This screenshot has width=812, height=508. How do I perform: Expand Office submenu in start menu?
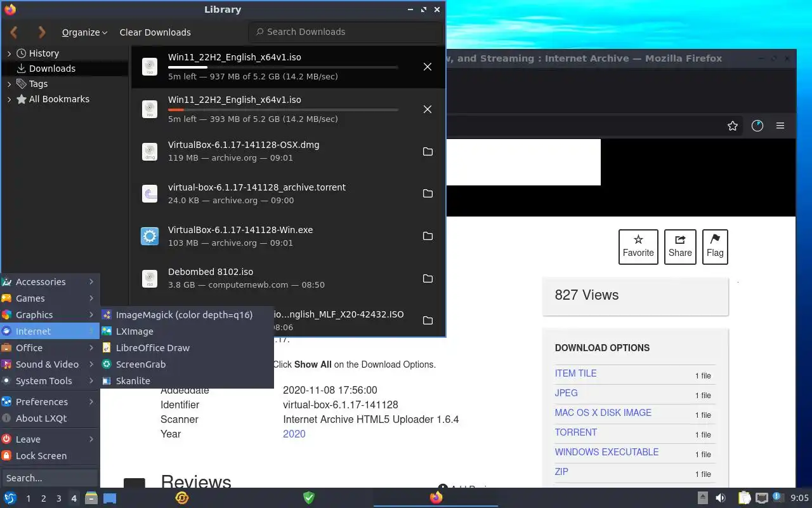click(x=49, y=348)
